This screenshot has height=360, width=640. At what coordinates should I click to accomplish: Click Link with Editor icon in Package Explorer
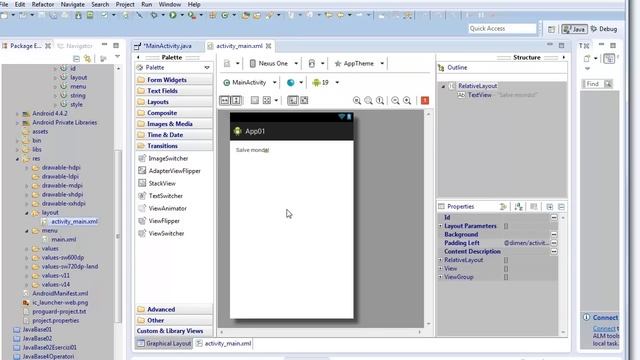87,58
